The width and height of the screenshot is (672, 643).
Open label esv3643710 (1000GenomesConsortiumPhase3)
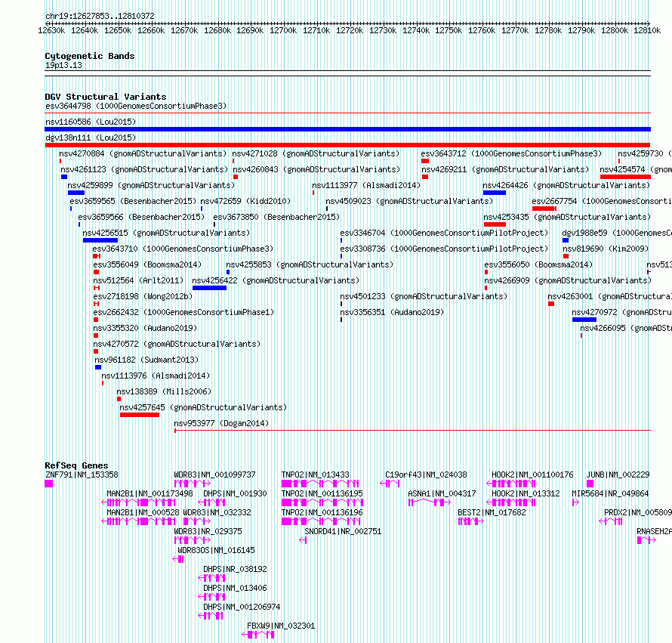point(183,249)
